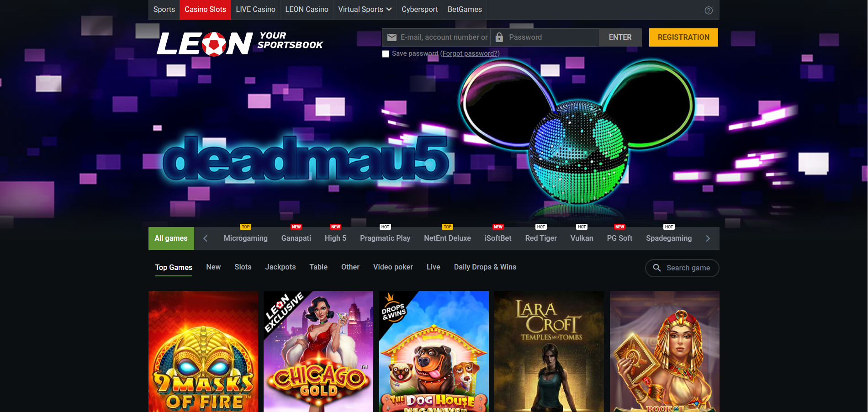Switch to the Jackpots category

point(281,267)
